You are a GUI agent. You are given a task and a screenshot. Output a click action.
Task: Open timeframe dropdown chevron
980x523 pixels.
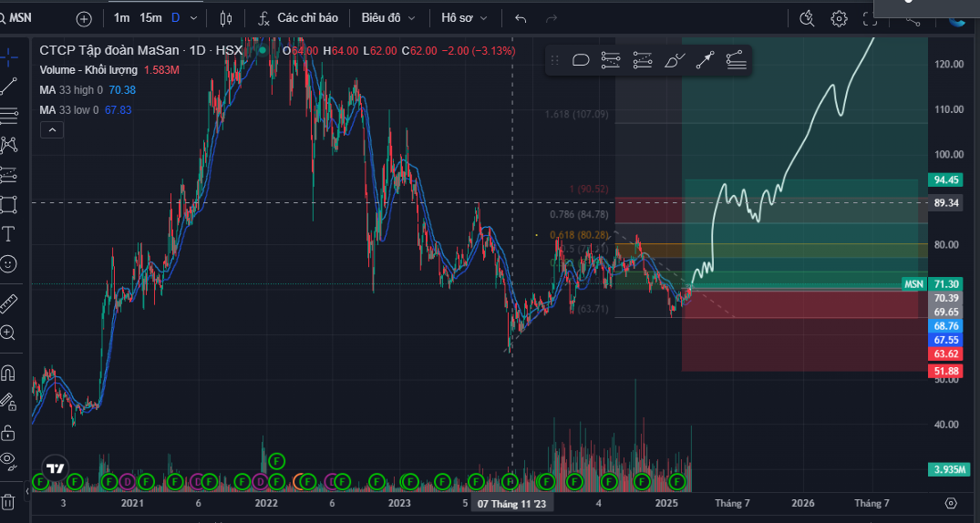[193, 19]
